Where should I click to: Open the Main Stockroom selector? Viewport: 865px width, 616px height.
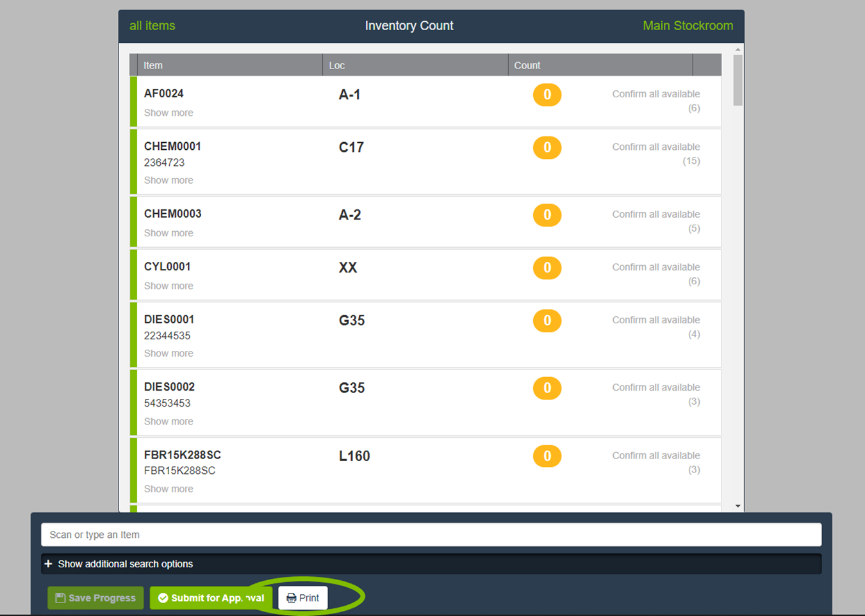click(x=688, y=26)
